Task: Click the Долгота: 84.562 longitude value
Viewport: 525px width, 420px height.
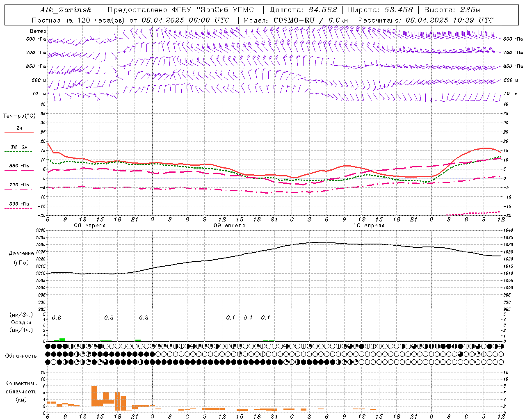Action: (303, 10)
